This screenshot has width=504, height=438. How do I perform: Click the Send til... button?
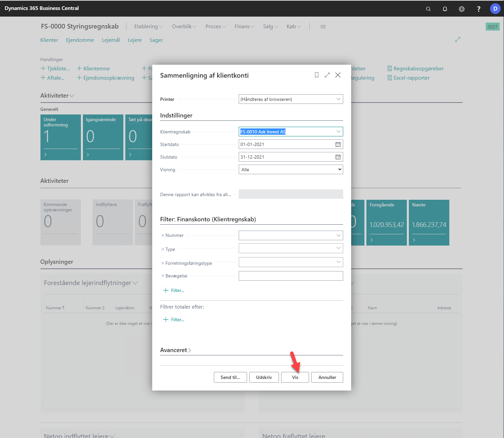pos(230,377)
